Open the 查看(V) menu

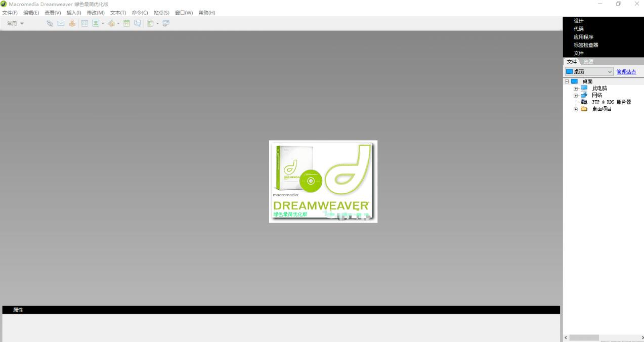tap(53, 13)
